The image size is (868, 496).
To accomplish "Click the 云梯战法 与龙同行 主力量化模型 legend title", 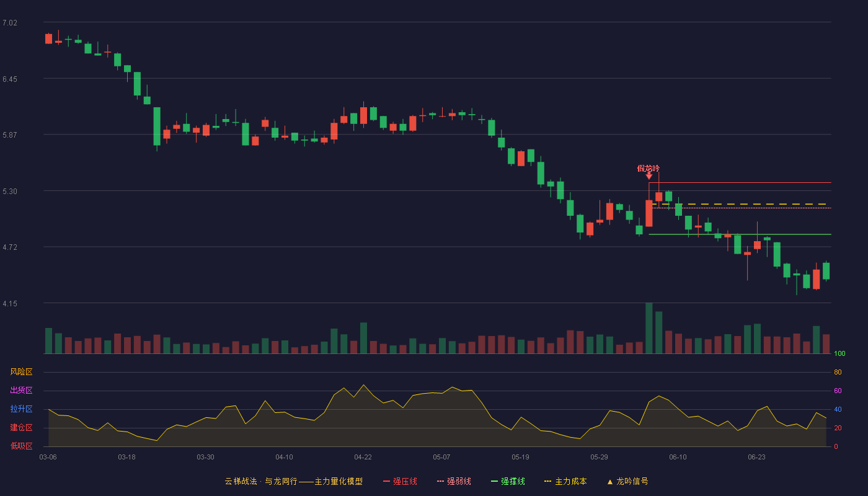I will [x=294, y=481].
